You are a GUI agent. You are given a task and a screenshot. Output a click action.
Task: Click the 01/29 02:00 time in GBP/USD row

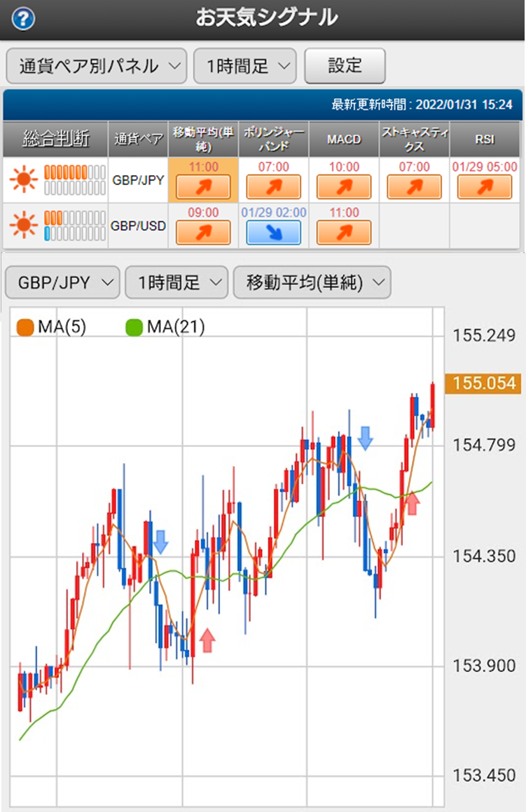click(x=274, y=212)
